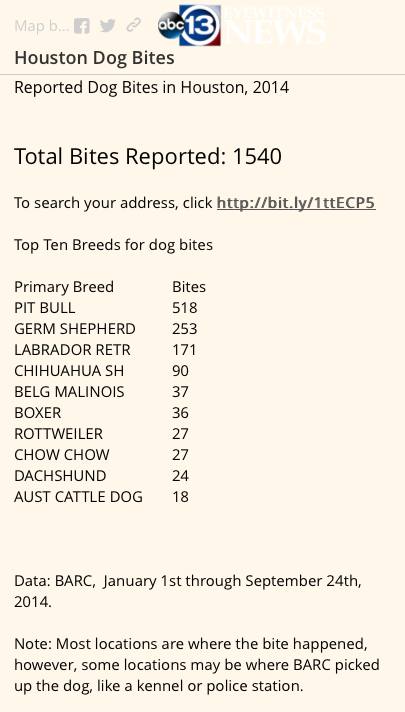Click the Reported Dog Bites in Houston subtitle

pyautogui.click(x=152, y=87)
